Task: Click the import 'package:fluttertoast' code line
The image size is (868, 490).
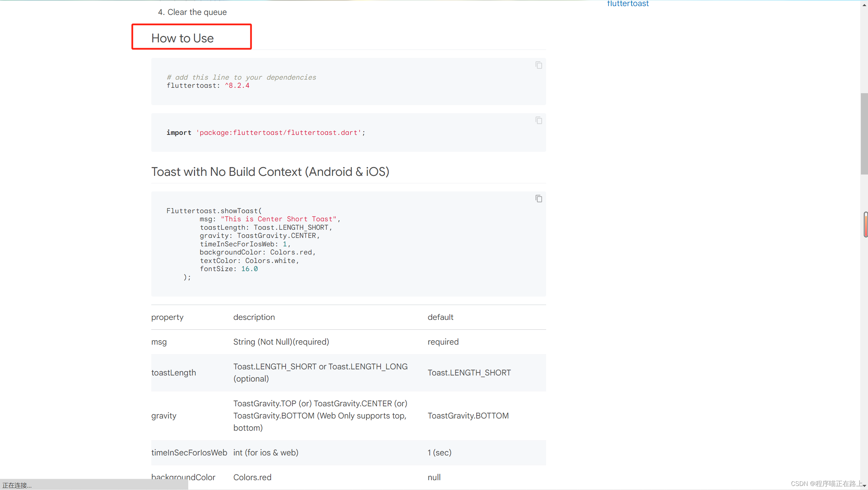Action: coord(266,133)
